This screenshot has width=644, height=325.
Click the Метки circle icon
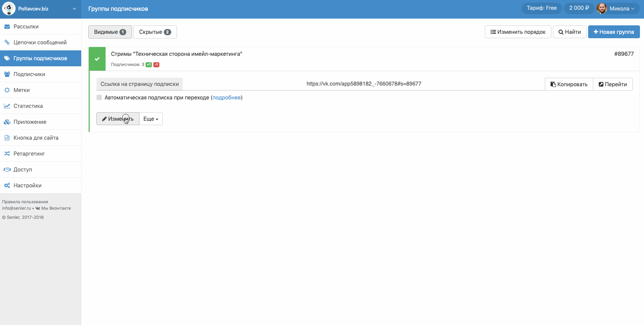click(7, 90)
